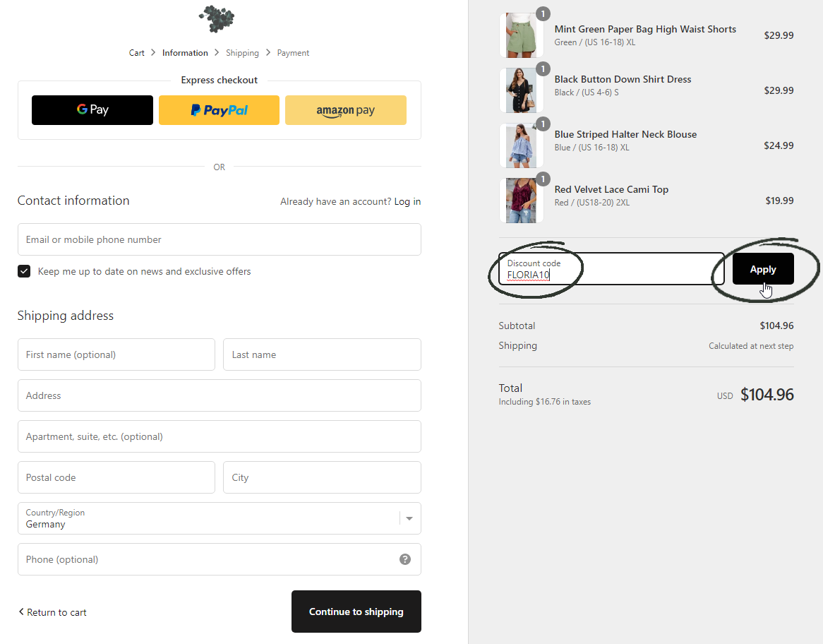823x644 pixels.
Task: Click the 'Calculated at next step' shipping text
Action: [751, 345]
